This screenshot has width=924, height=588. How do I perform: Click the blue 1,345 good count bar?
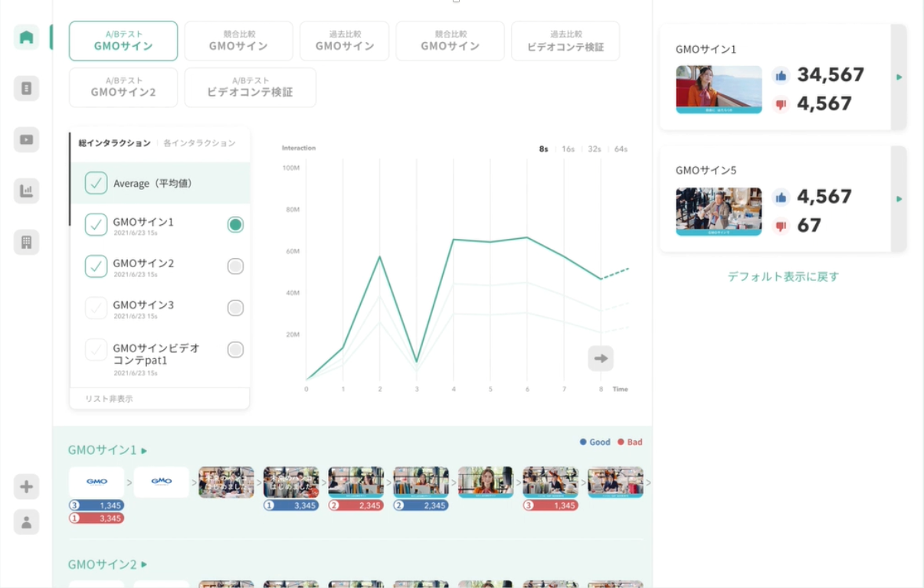point(96,505)
